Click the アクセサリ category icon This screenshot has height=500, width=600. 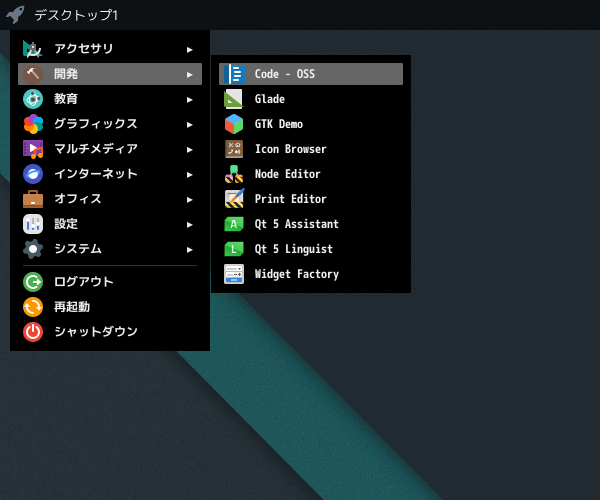[x=33, y=49]
